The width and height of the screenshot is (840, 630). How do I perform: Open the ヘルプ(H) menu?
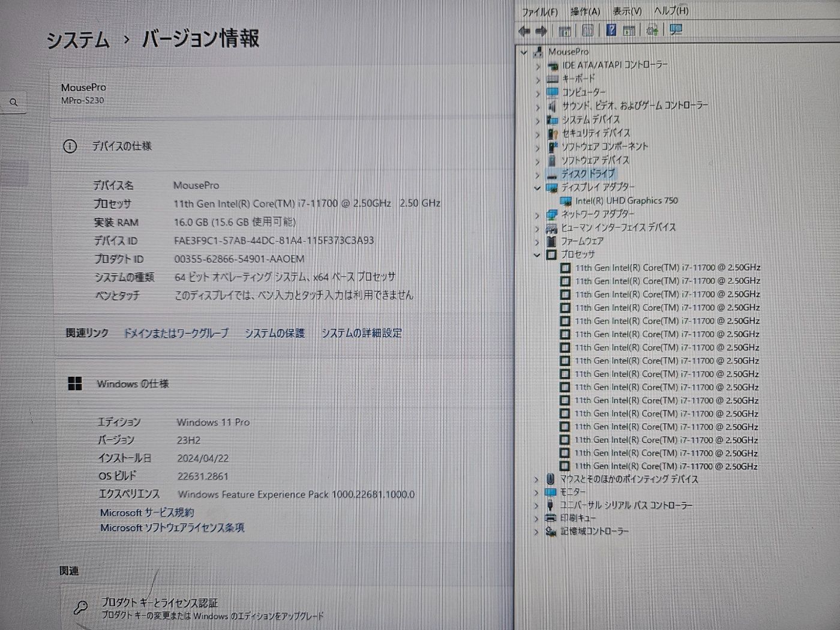[x=671, y=11]
